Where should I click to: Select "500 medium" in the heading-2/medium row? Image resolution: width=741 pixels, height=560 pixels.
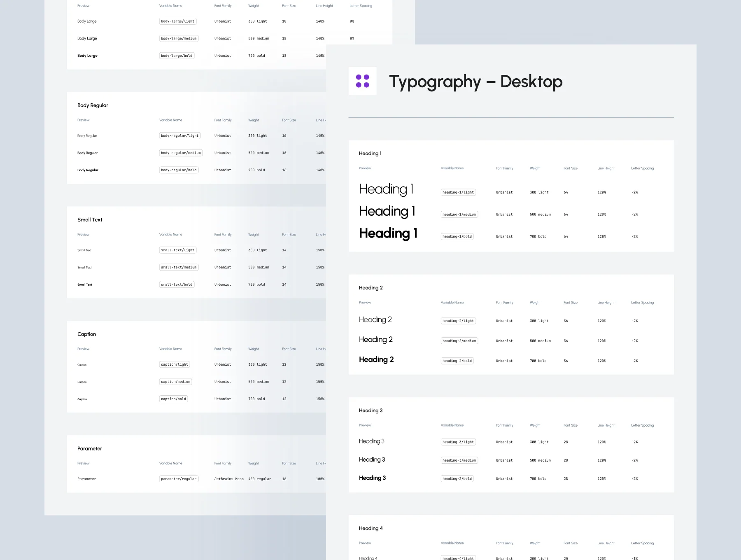point(540,341)
